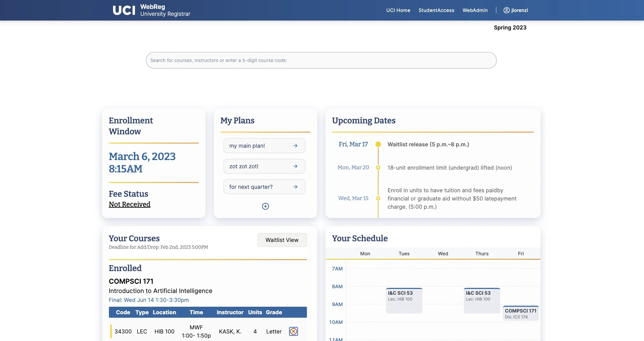This screenshot has width=644, height=341.
Task: Click the user profile icon beside jlorenzi
Action: [506, 10]
